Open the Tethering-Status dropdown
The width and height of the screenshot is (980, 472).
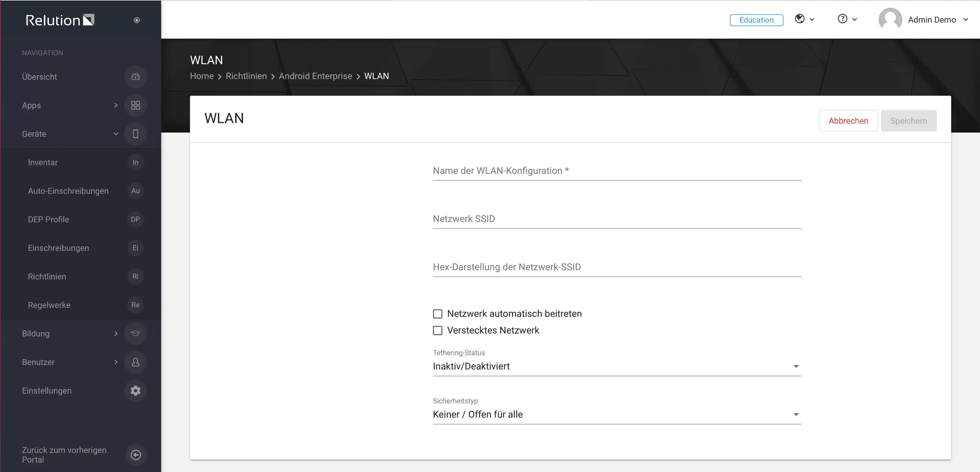point(617,367)
